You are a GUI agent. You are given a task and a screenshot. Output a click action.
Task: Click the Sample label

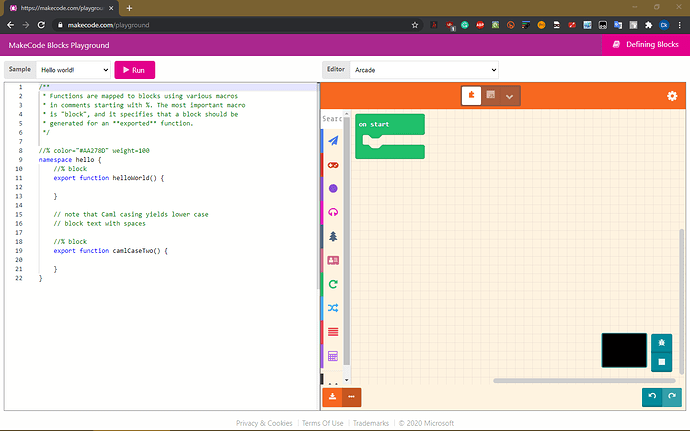point(20,69)
